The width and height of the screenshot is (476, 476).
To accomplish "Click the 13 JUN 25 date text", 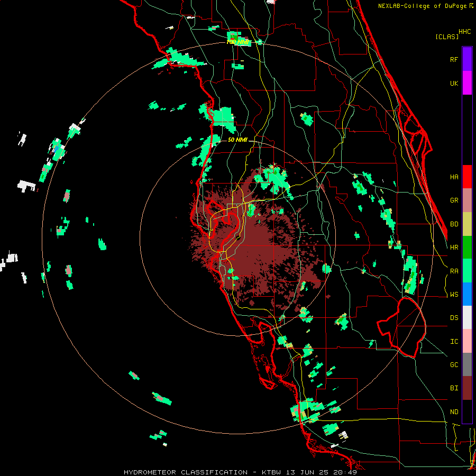I will coord(307,472).
